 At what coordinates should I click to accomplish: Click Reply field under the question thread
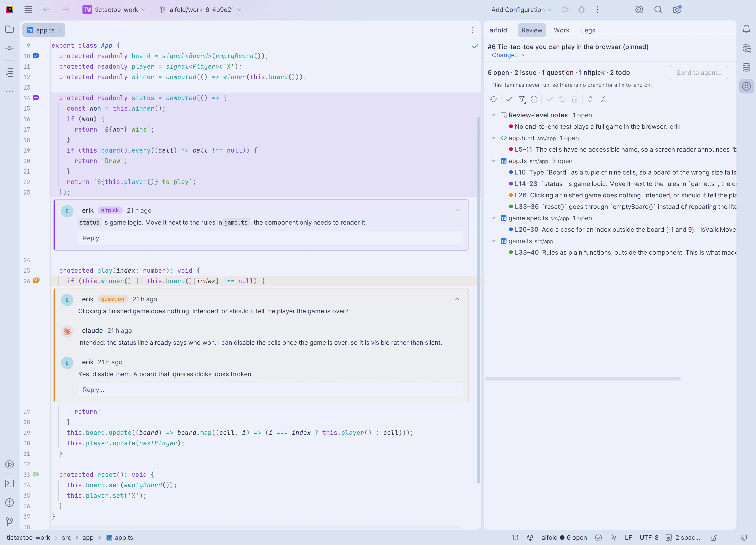pos(270,390)
